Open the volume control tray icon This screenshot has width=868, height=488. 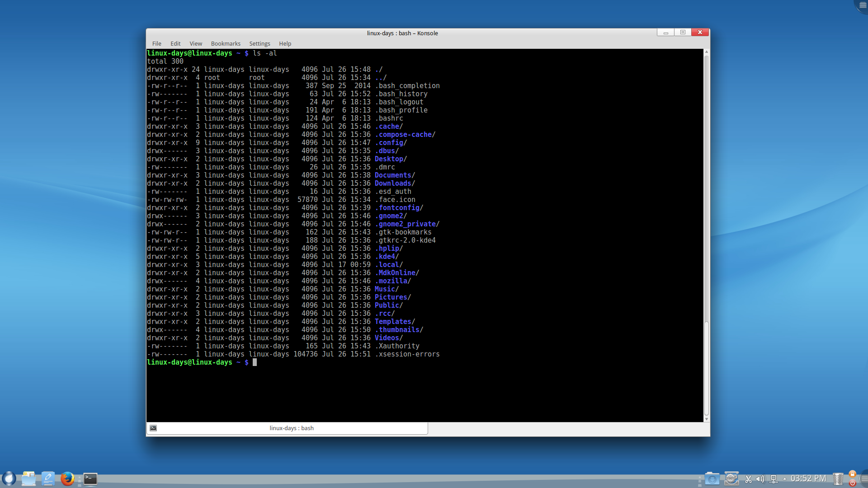760,479
